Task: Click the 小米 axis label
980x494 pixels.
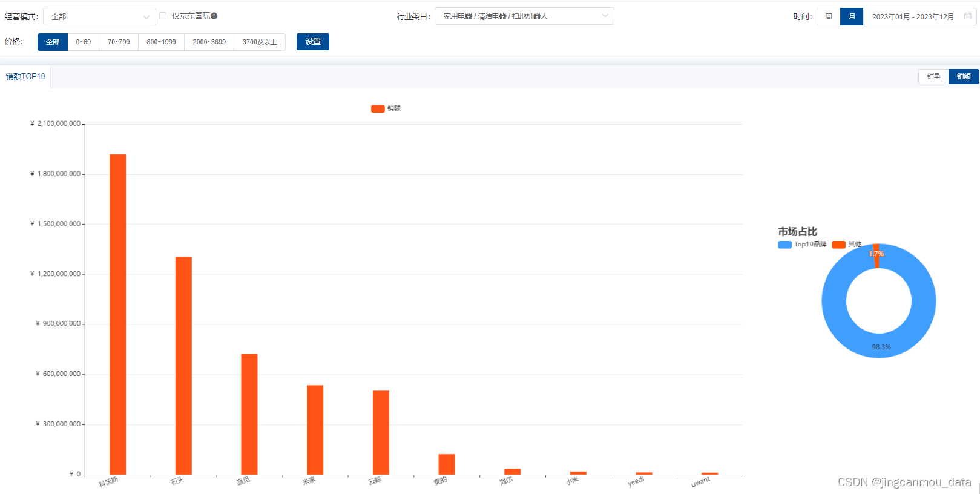Action: (572, 481)
